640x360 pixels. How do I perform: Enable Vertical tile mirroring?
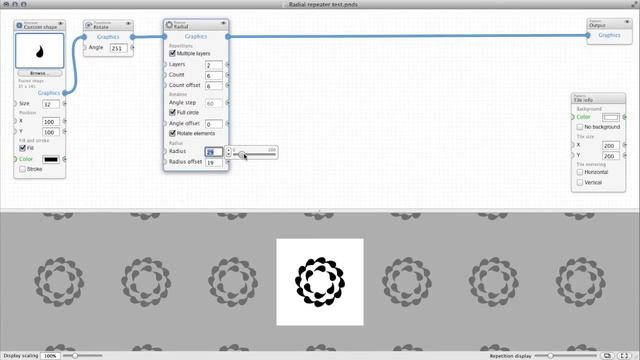click(x=580, y=182)
